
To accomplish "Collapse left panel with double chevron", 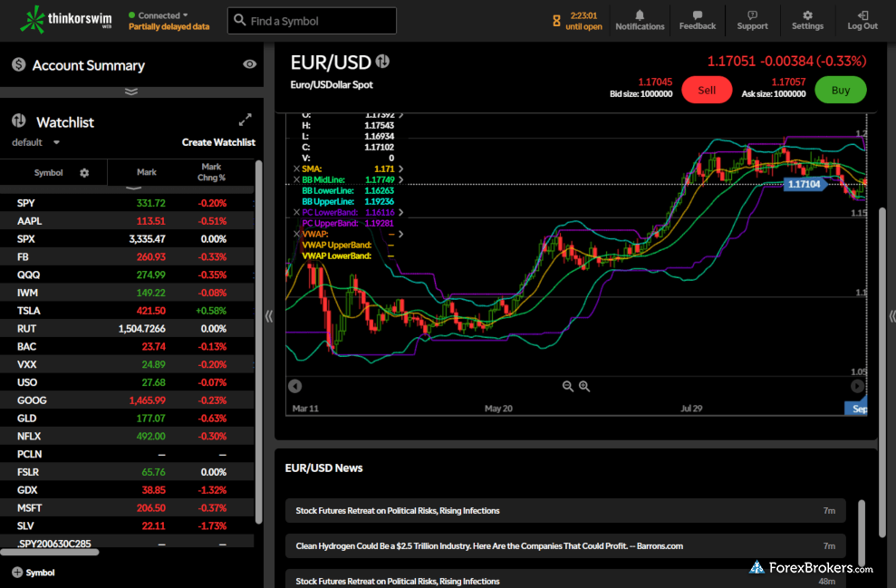I will (269, 316).
